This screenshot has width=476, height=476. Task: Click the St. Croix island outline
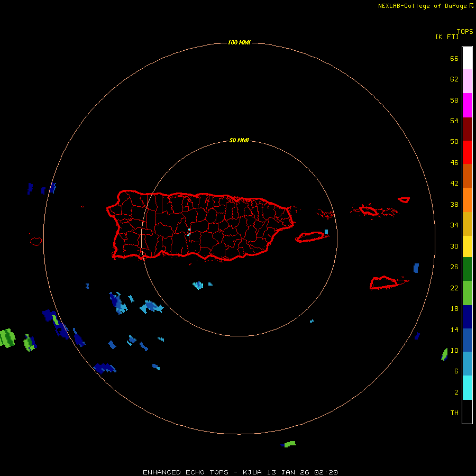385,283
